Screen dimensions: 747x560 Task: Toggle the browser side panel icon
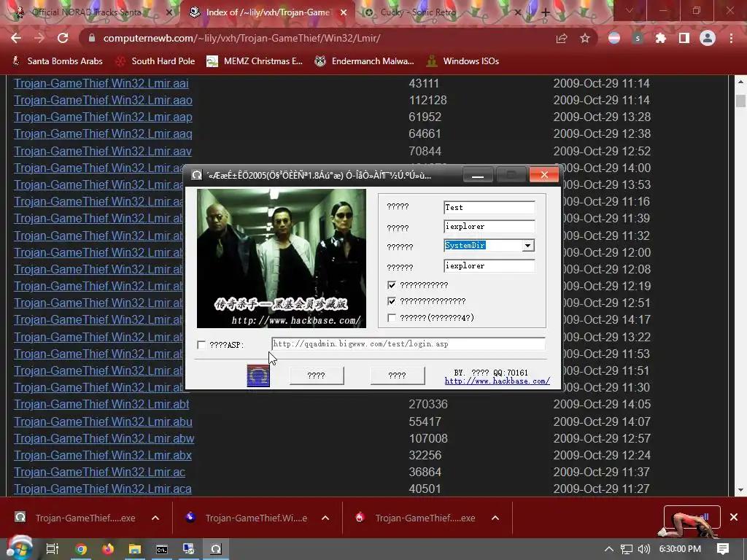tap(684, 38)
